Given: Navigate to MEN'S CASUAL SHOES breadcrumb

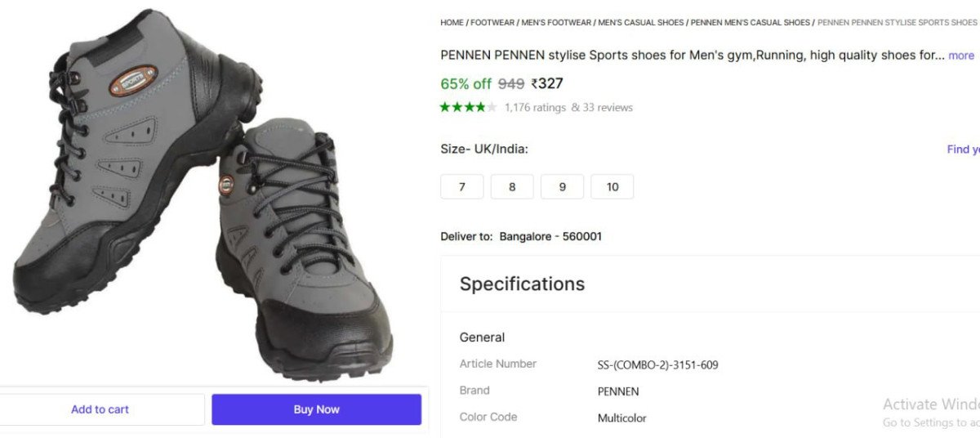Looking at the screenshot, I should tap(641, 23).
